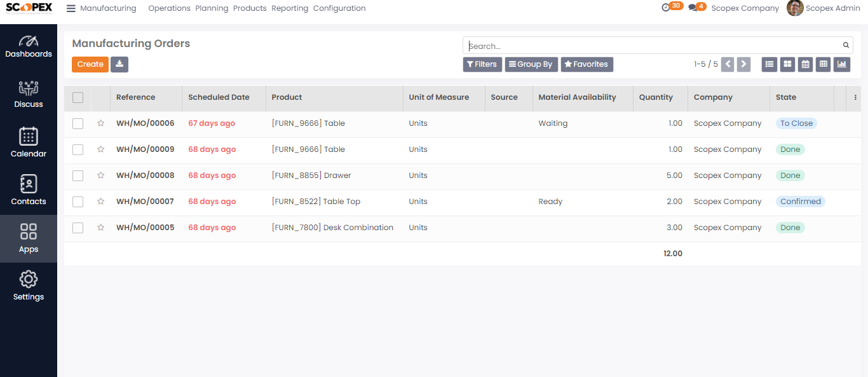The width and height of the screenshot is (868, 377).
Task: Switch to graph view
Action: tap(842, 64)
